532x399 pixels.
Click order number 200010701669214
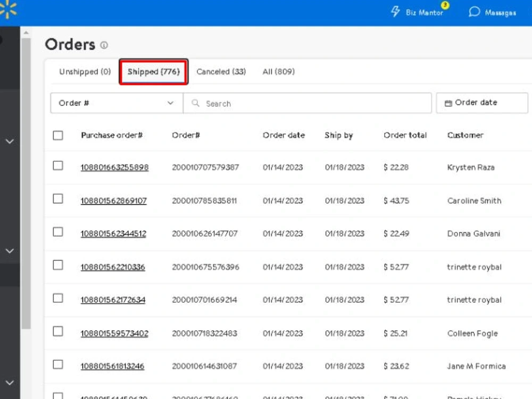pos(204,300)
